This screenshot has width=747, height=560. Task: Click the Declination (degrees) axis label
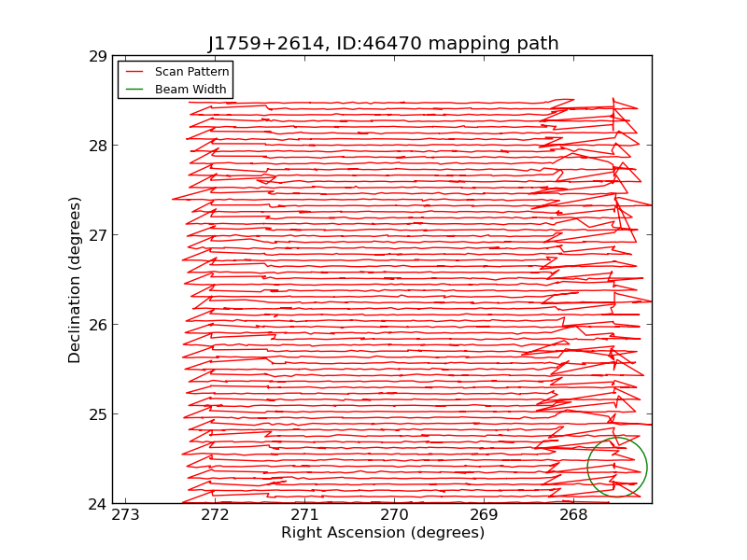tap(75, 280)
